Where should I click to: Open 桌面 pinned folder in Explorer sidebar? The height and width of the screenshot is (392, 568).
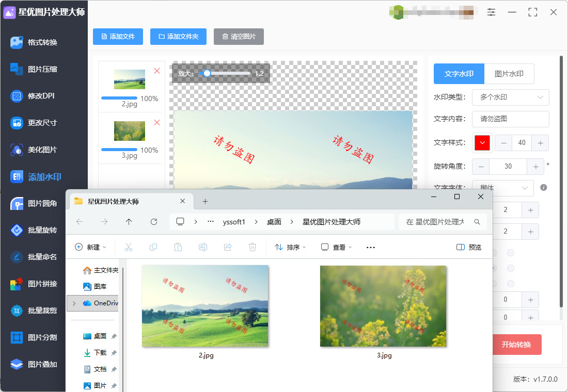pyautogui.click(x=95, y=336)
